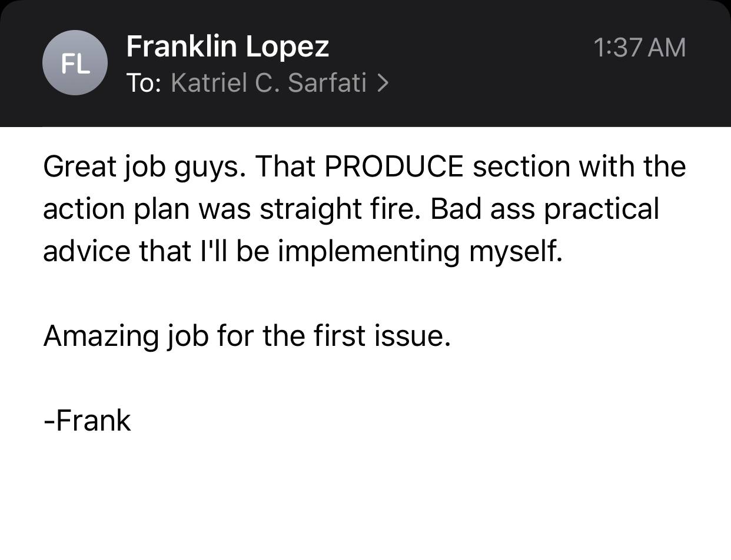
Task: Click the word implementing in the body
Action: click(x=368, y=252)
